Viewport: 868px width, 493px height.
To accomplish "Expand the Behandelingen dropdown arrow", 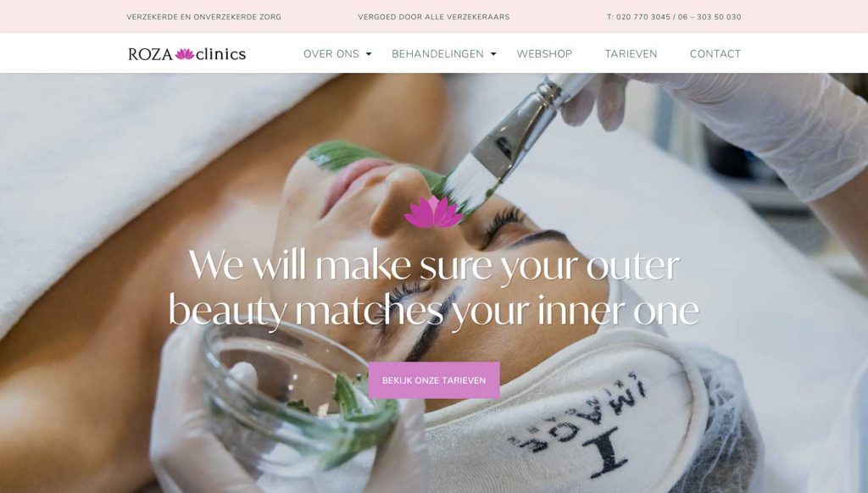I will click(x=493, y=54).
